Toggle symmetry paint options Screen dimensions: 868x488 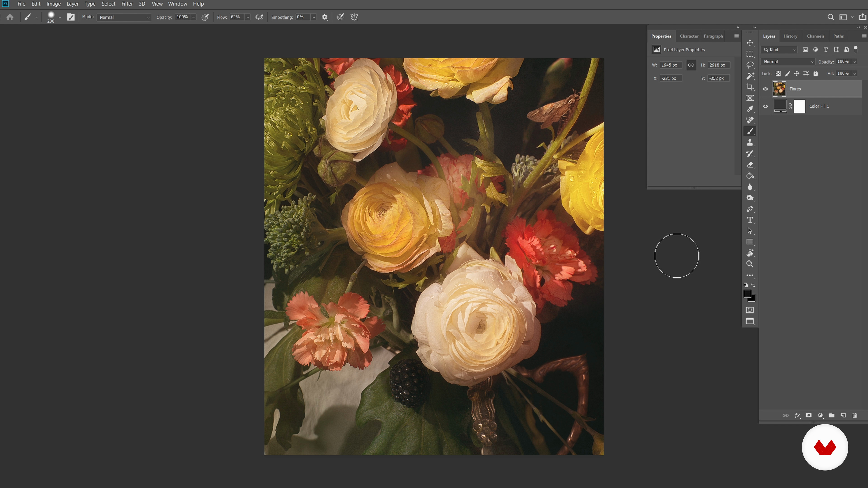(354, 17)
